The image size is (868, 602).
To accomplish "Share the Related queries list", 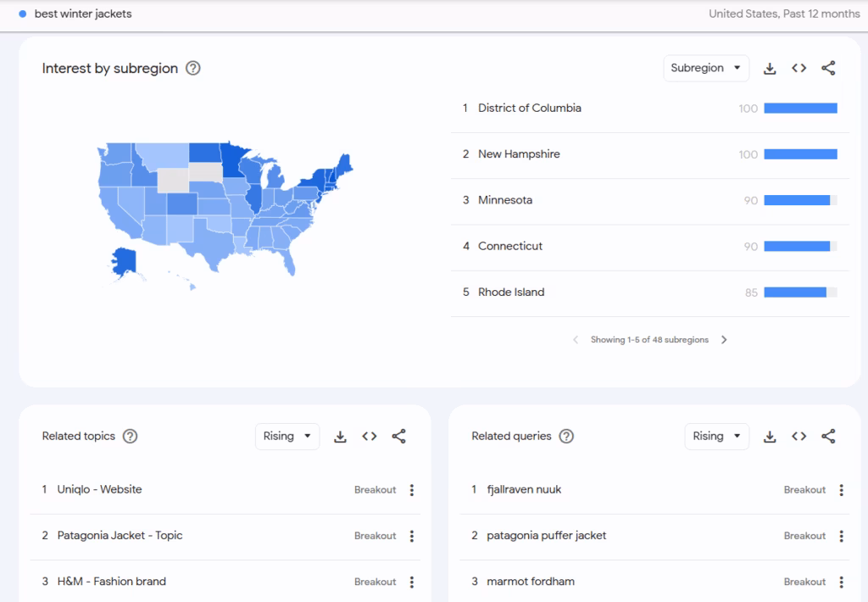I will click(828, 436).
